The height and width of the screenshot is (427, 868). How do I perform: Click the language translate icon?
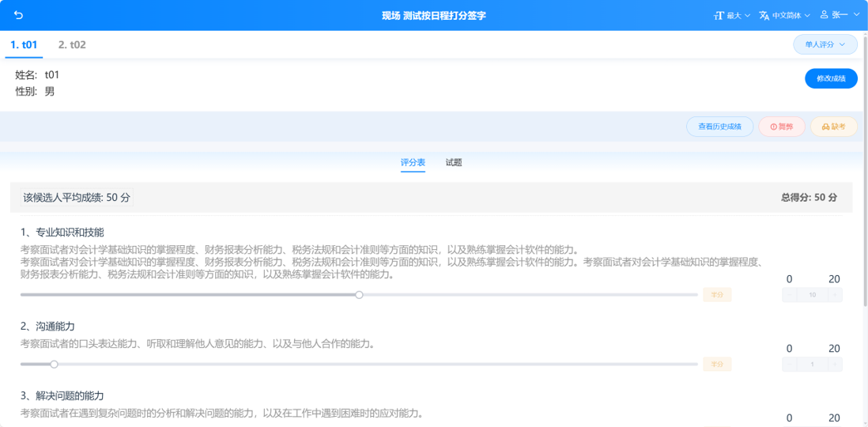pyautogui.click(x=764, y=16)
